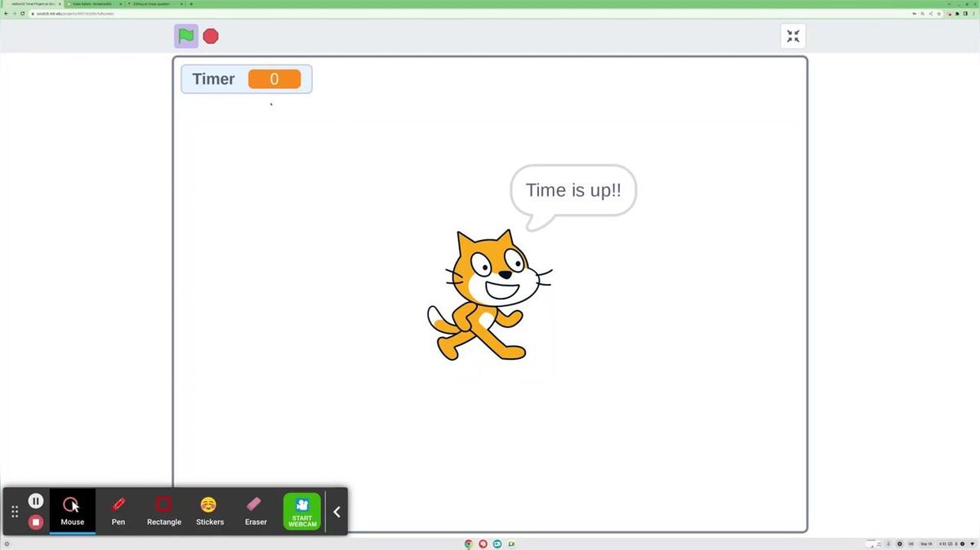Share this page from the address bar
The height and width of the screenshot is (550, 980).
point(931,13)
